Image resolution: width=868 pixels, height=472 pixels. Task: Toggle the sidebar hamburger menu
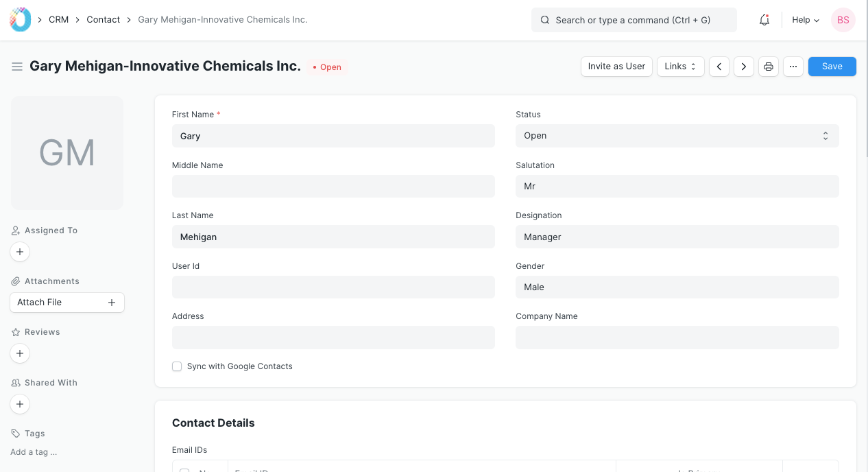[17, 67]
